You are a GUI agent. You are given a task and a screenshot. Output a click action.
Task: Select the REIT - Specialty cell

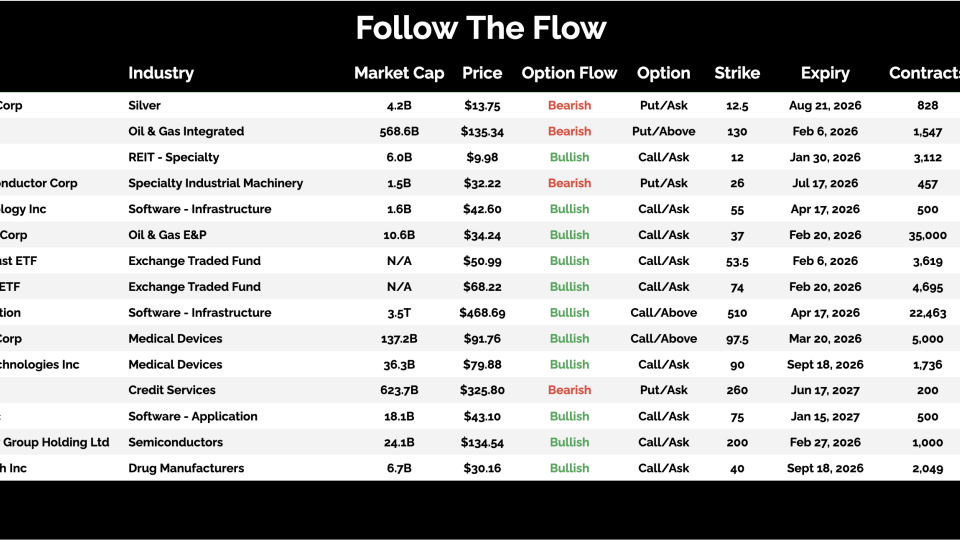point(174,157)
